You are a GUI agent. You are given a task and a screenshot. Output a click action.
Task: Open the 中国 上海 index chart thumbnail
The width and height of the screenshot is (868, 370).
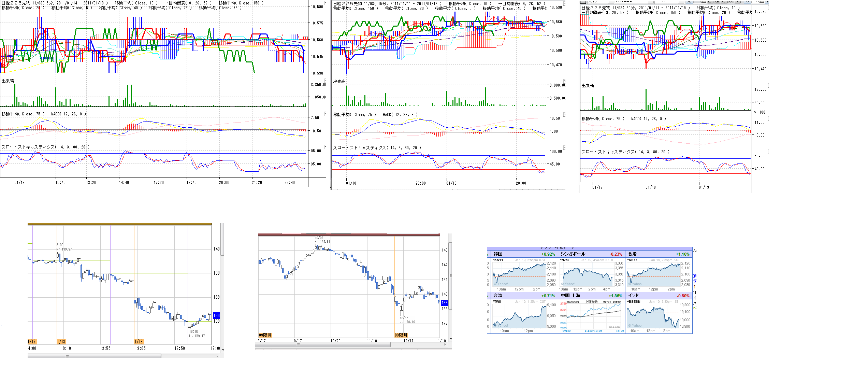(591, 316)
